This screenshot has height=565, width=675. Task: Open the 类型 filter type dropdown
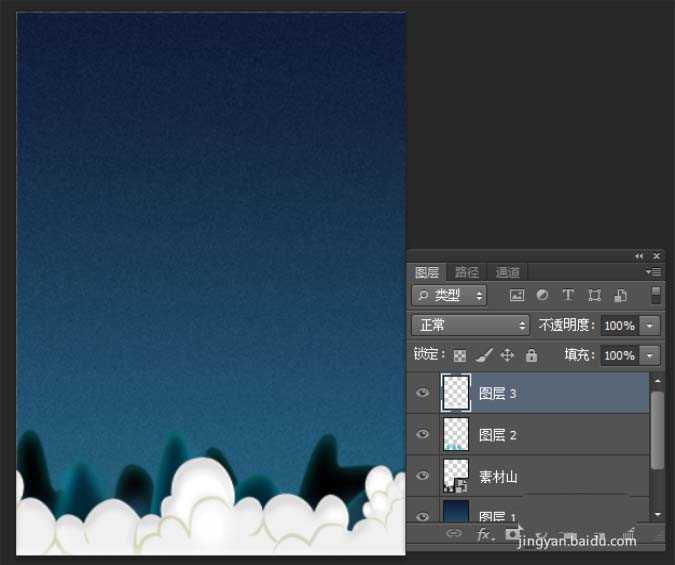[449, 296]
